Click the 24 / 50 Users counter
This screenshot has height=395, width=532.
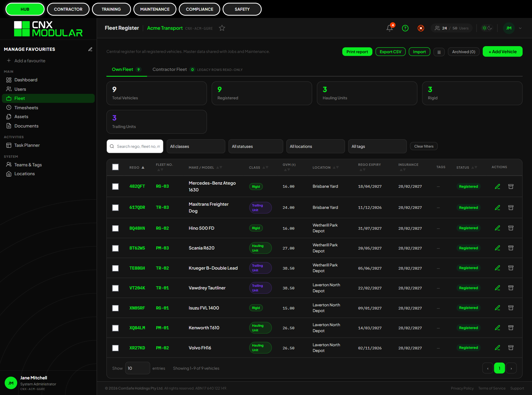(x=452, y=28)
